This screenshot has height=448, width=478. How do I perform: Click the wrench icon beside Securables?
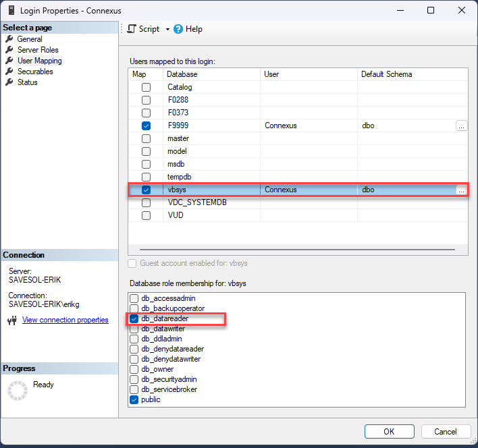coord(9,72)
